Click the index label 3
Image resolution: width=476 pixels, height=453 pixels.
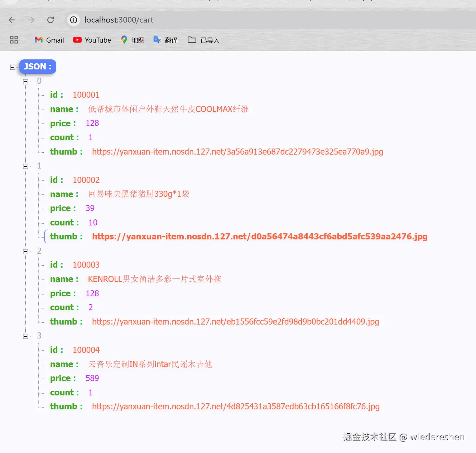coord(39,336)
